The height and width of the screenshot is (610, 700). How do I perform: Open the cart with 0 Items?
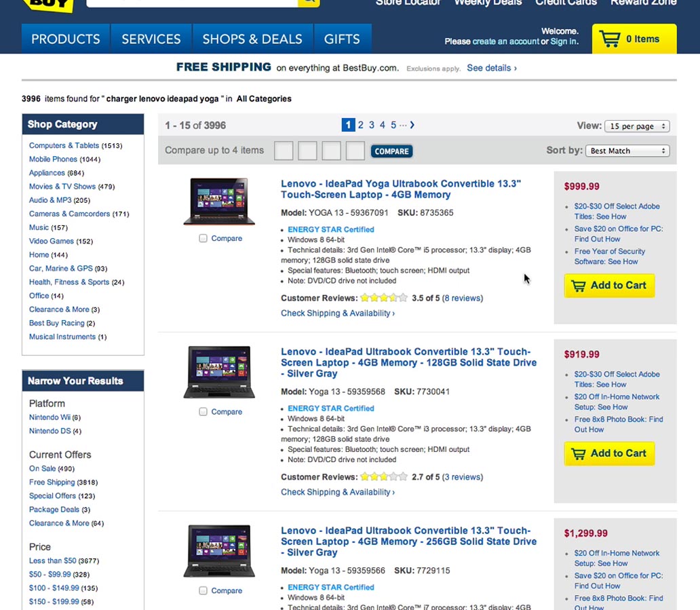click(x=634, y=39)
